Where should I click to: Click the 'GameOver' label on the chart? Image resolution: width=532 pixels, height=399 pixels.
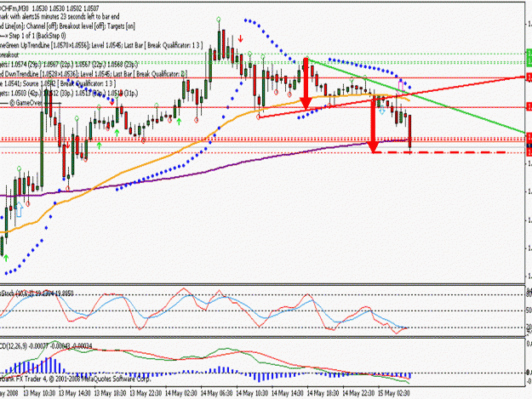click(x=26, y=103)
